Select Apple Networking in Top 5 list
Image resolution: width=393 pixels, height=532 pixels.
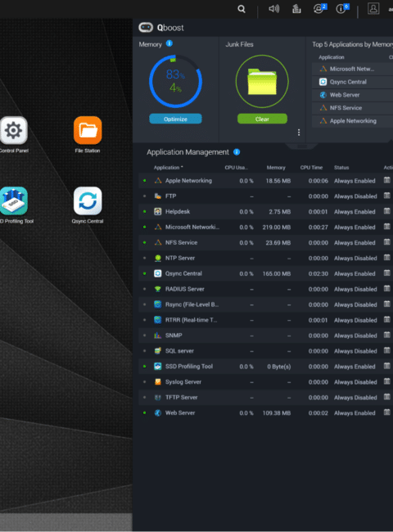click(x=352, y=121)
